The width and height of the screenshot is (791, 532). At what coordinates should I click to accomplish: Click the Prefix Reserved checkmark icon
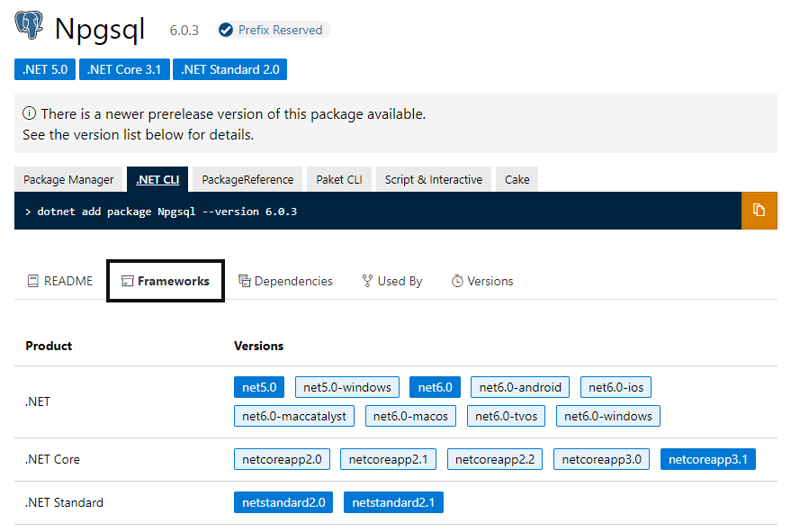[x=226, y=30]
